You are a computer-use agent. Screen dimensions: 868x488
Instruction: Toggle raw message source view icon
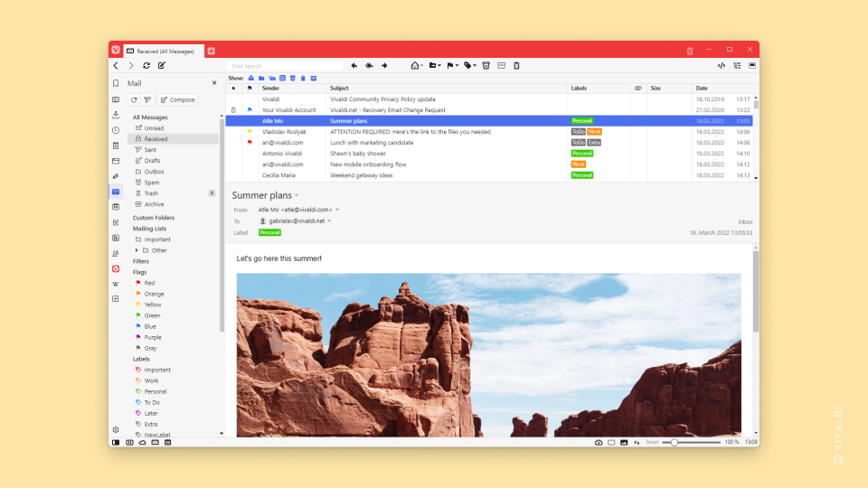[x=722, y=66]
